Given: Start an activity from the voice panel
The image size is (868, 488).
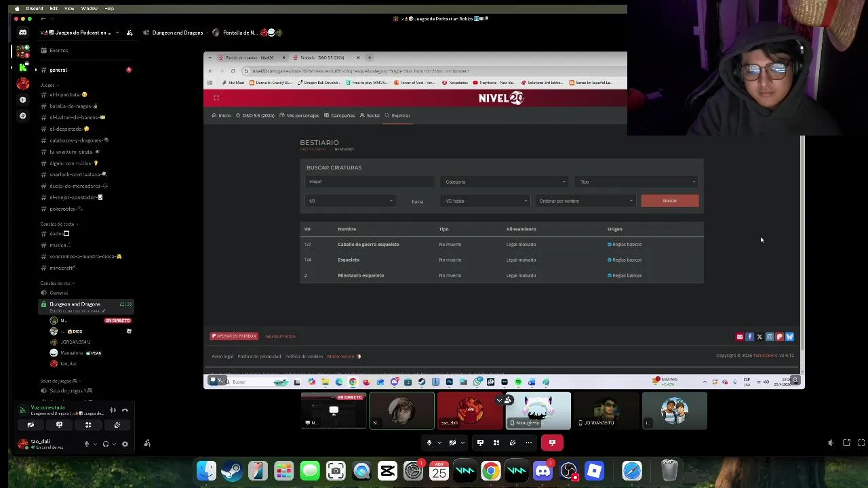Looking at the screenshot, I should tap(88, 425).
